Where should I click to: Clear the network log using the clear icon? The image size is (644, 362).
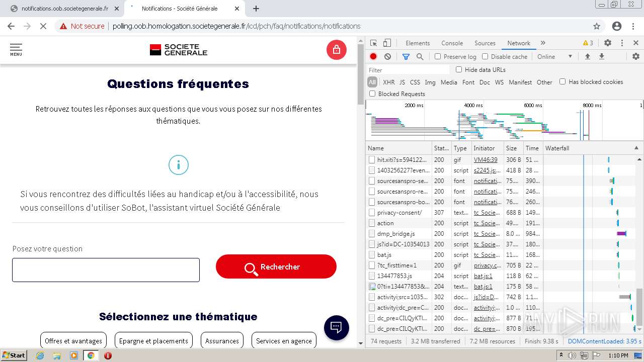387,57
